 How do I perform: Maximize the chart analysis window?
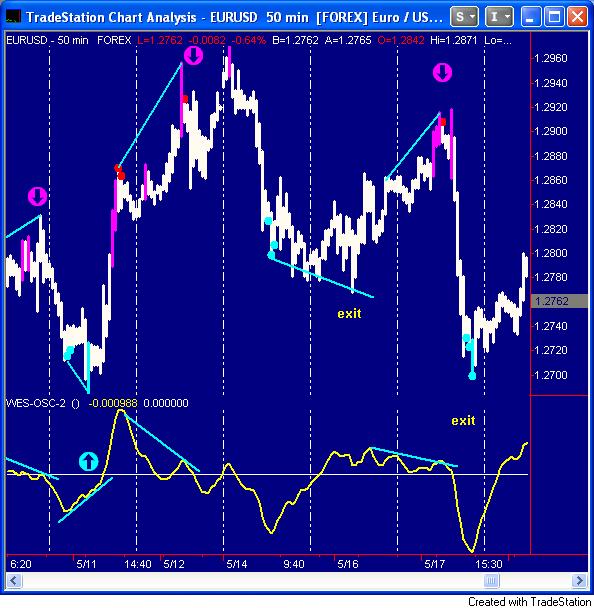(x=554, y=17)
